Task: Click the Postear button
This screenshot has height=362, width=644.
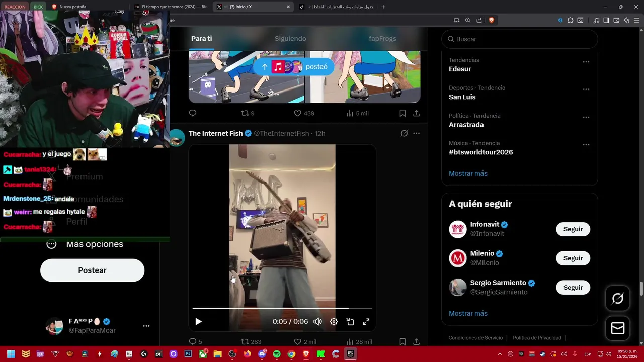Action: 92,270
